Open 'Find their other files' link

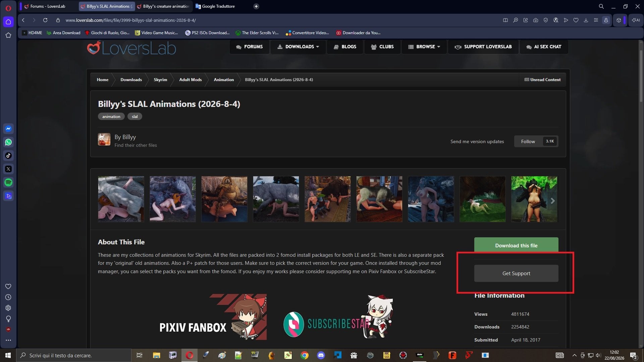click(136, 145)
